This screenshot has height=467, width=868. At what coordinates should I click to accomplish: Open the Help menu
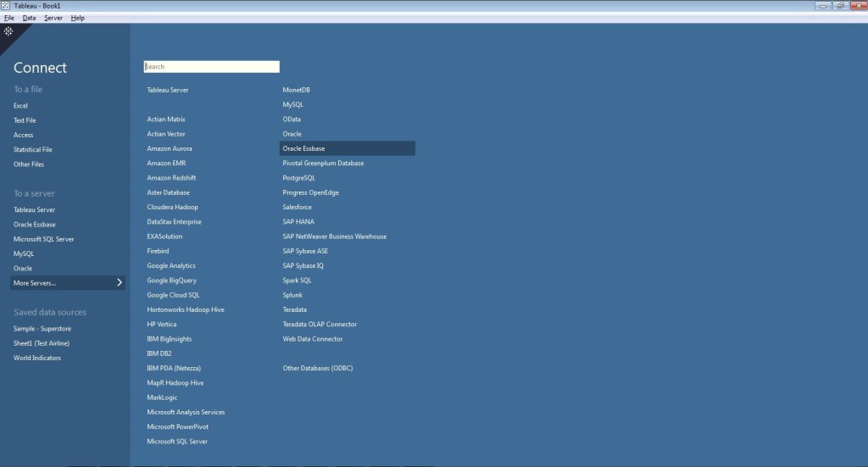coord(77,18)
